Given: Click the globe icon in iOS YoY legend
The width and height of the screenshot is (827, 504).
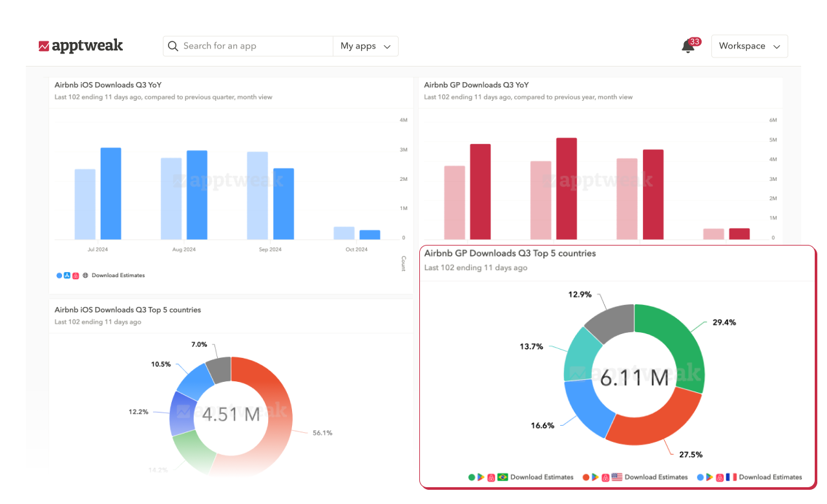Looking at the screenshot, I should pos(85,275).
